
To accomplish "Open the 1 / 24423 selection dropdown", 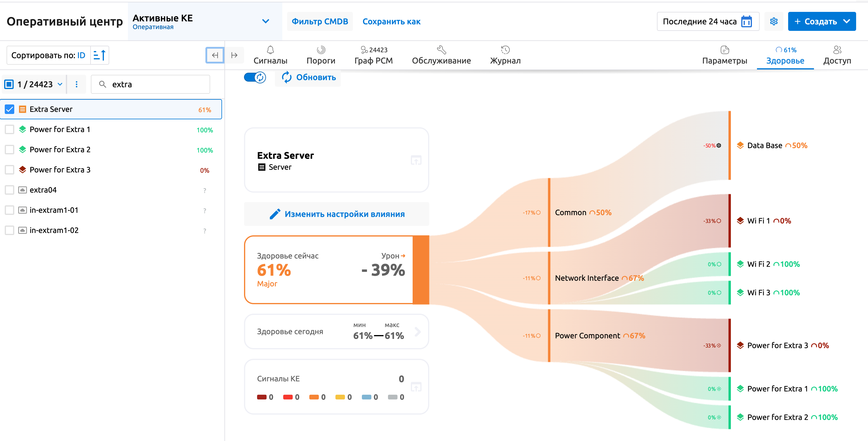I will click(60, 84).
